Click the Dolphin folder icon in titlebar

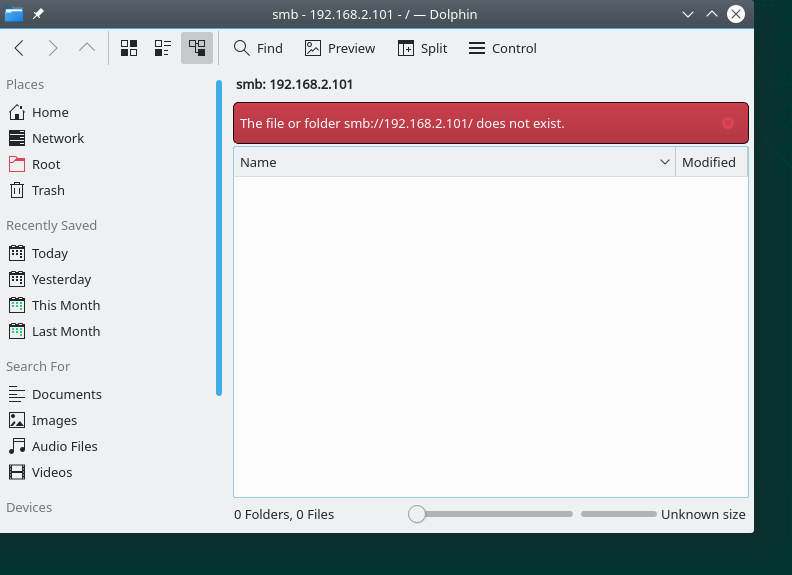coord(14,14)
